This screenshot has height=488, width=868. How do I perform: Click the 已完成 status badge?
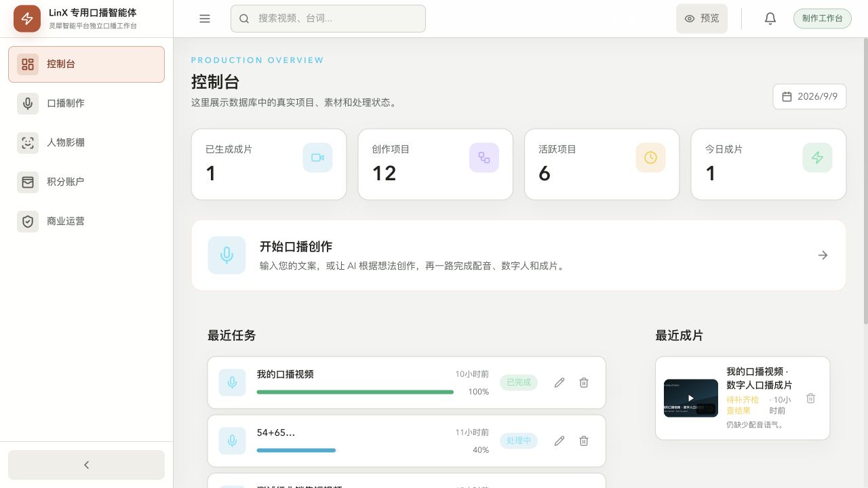click(x=519, y=382)
